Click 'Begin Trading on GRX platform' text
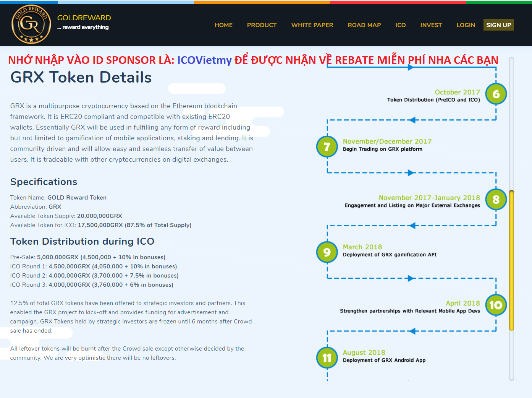The width and height of the screenshot is (532, 398). 382,149
